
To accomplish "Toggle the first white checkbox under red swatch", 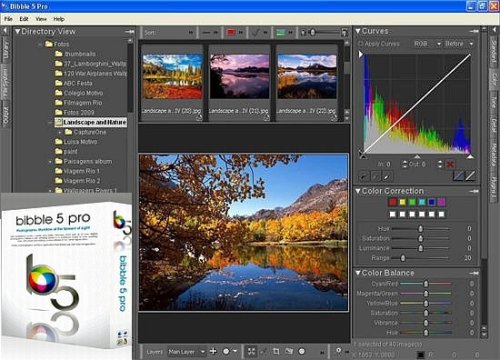I will tap(393, 214).
